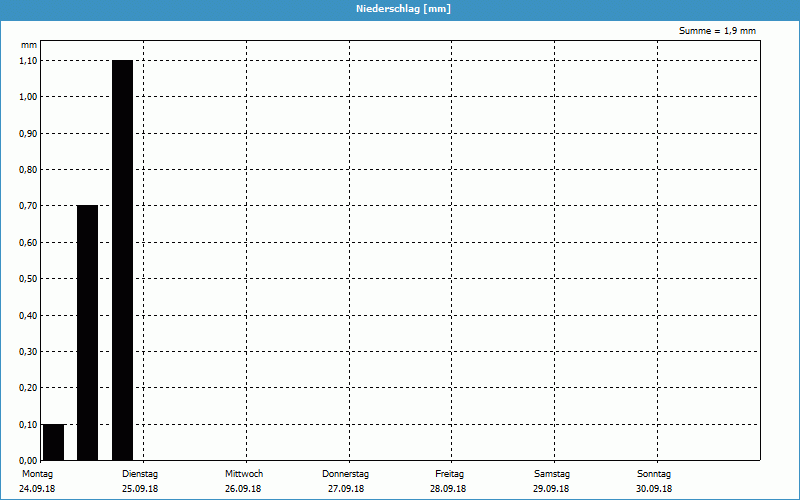800x500 pixels.
Task: Click the Freitag axis label
Action: pos(449,474)
